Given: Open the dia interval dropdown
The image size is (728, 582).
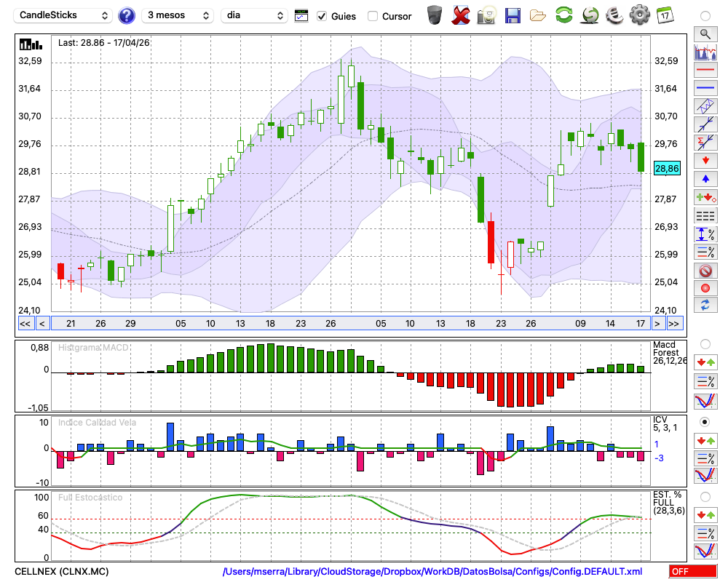Looking at the screenshot, I should click(254, 15).
